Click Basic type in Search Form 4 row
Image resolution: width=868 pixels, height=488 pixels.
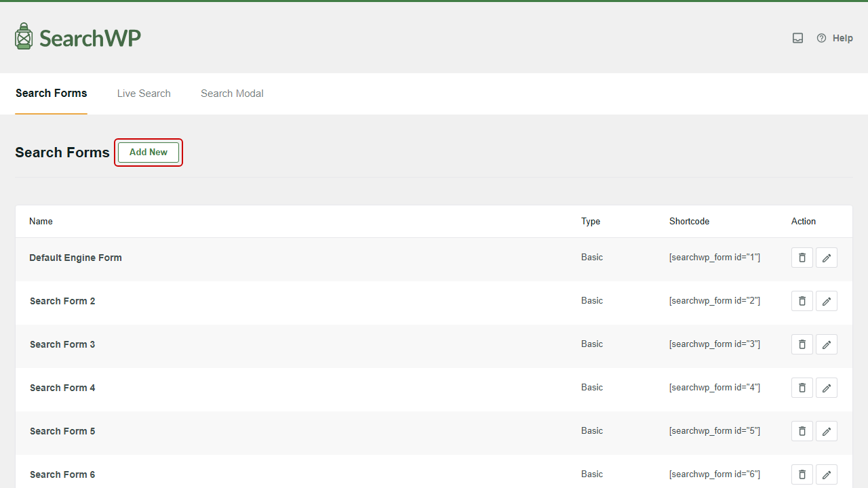592,388
